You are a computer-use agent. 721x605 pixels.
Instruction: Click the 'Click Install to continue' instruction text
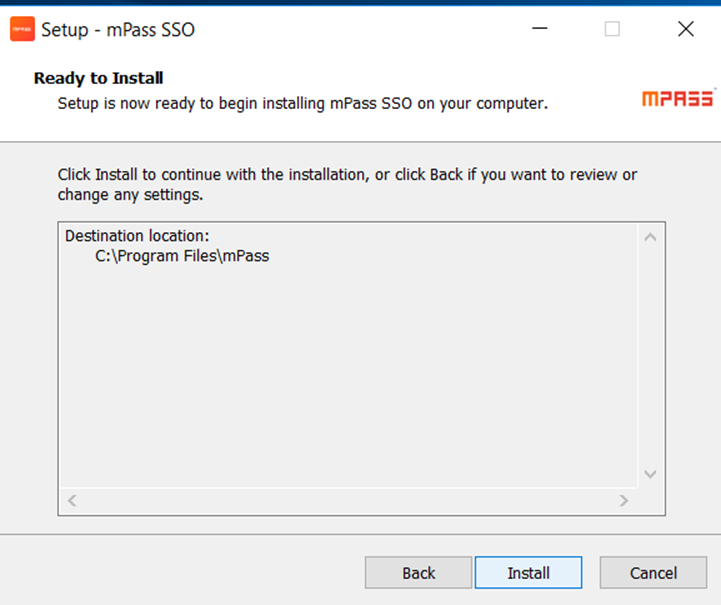coord(347,184)
